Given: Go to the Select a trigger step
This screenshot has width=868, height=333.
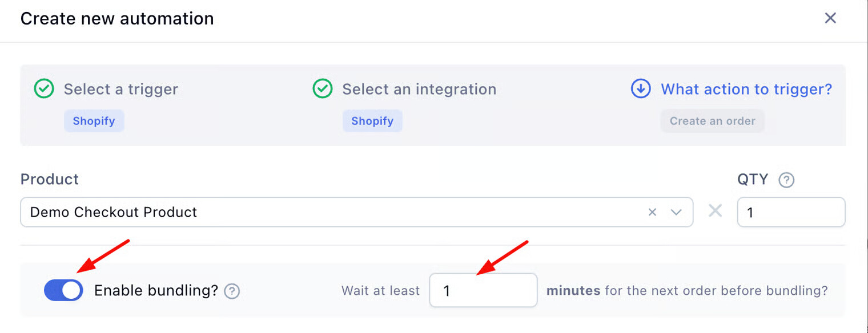Looking at the screenshot, I should coord(120,90).
